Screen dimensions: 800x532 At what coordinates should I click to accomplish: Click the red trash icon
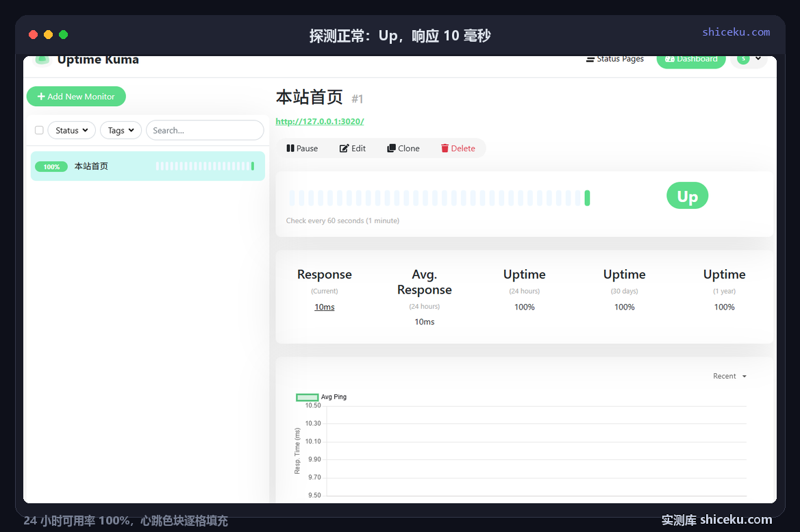(x=445, y=149)
